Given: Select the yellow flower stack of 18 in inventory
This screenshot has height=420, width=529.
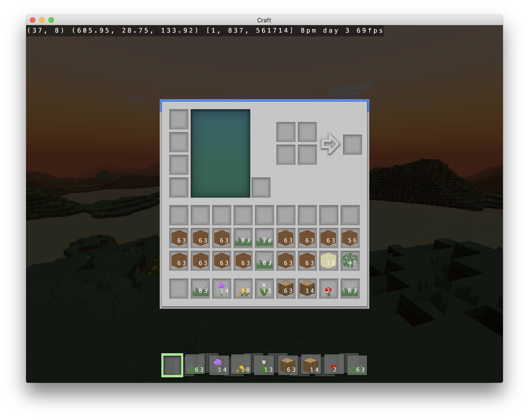Looking at the screenshot, I should [x=243, y=288].
